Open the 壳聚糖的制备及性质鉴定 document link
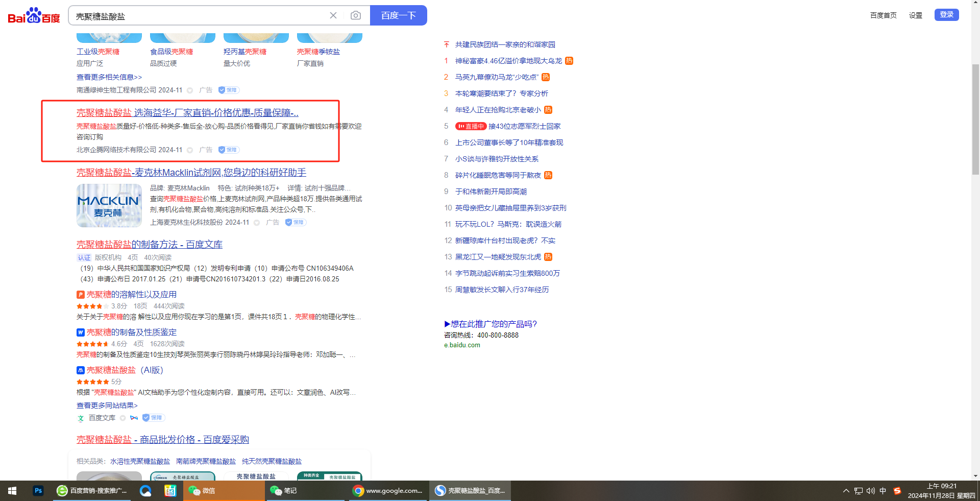This screenshot has height=501, width=980. pyautogui.click(x=132, y=332)
